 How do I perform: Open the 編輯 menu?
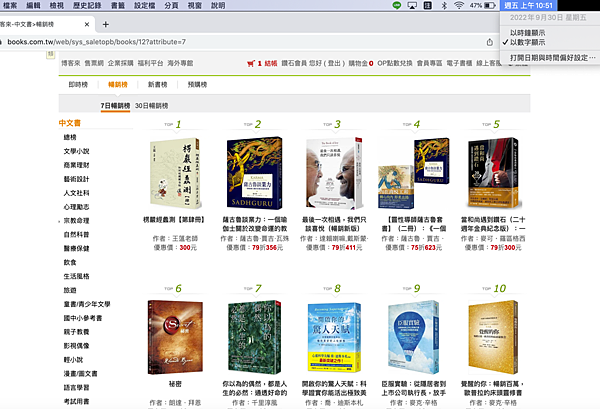[x=33, y=5]
